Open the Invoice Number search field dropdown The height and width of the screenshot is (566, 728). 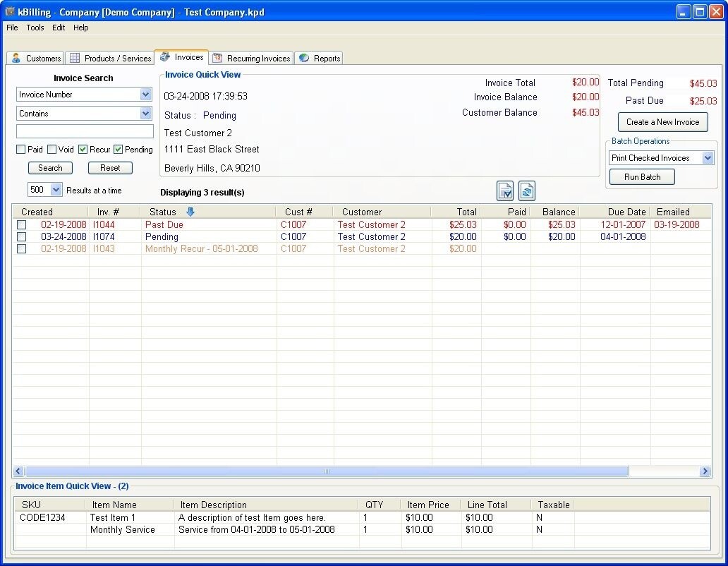point(144,94)
